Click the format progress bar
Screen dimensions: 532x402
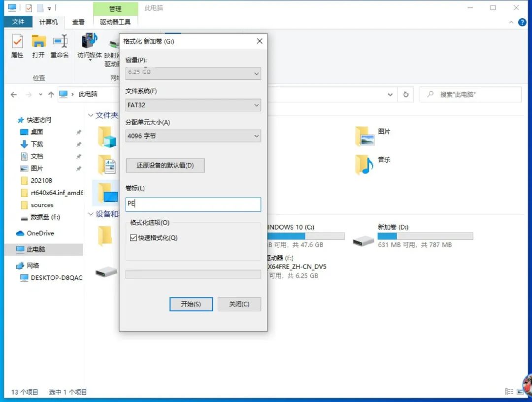(193, 274)
